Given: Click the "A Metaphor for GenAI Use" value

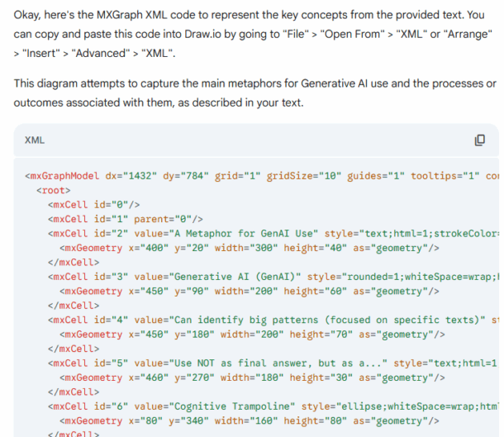Looking at the screenshot, I should tap(246, 234).
